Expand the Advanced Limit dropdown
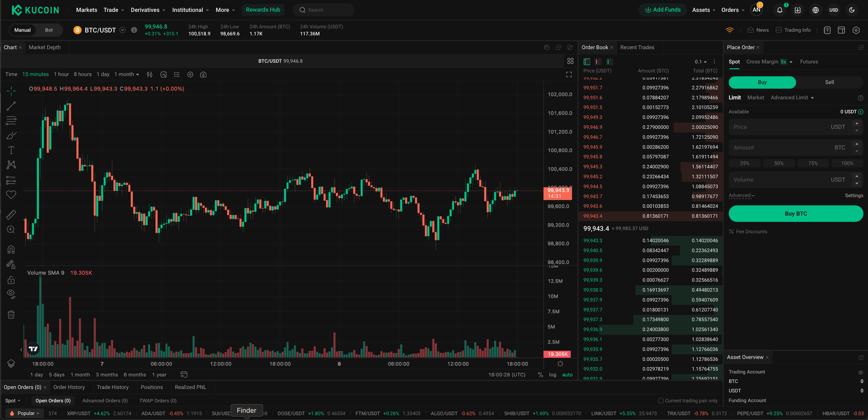The image size is (868, 420). pyautogui.click(x=792, y=97)
